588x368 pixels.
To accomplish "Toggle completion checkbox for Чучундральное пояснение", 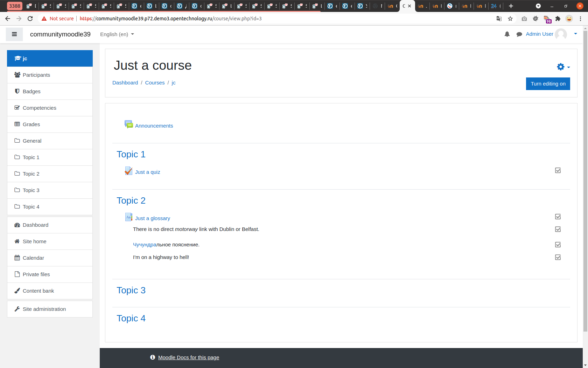I will [558, 245].
